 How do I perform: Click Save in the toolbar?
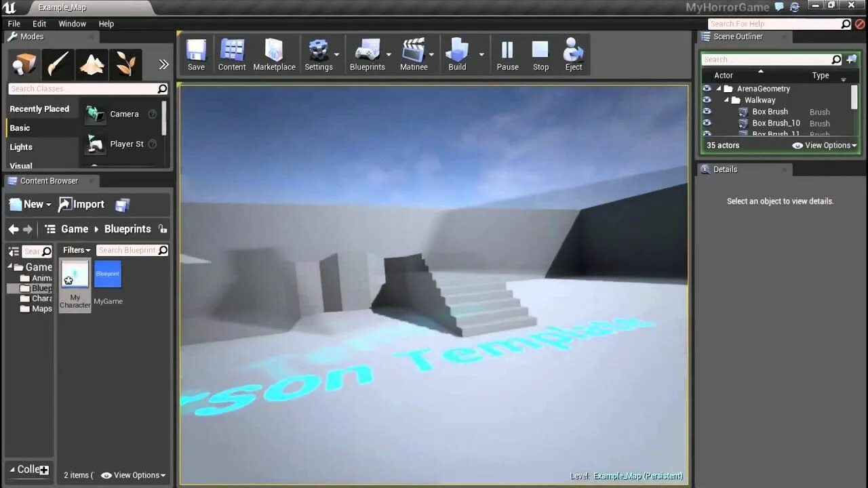click(x=196, y=55)
